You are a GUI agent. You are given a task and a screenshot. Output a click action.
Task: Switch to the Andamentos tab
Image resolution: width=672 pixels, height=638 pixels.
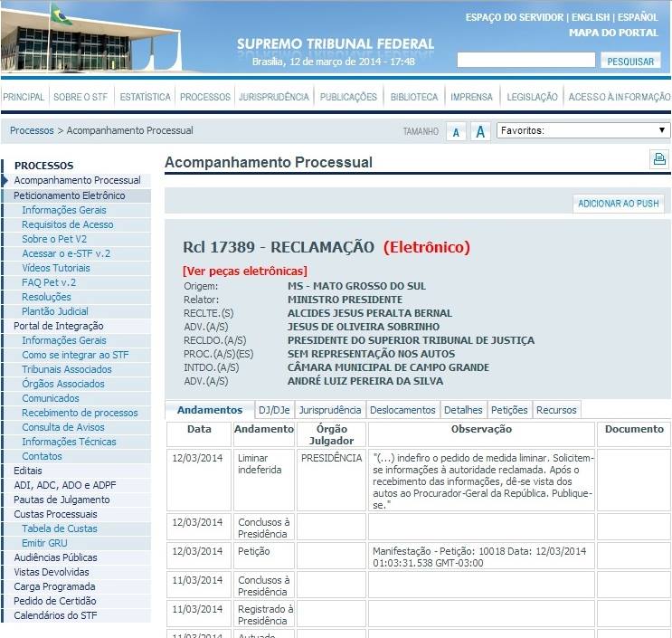[210, 410]
